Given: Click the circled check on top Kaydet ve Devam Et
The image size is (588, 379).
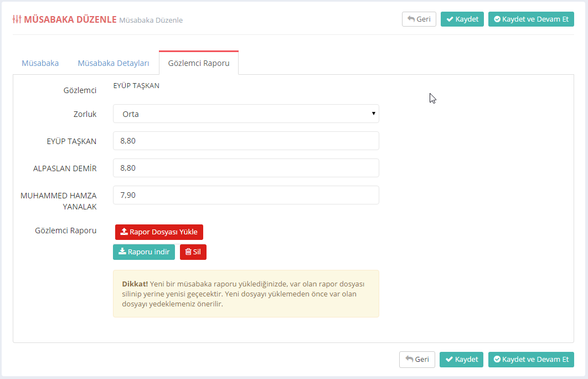Looking at the screenshot, I should click(x=497, y=19).
